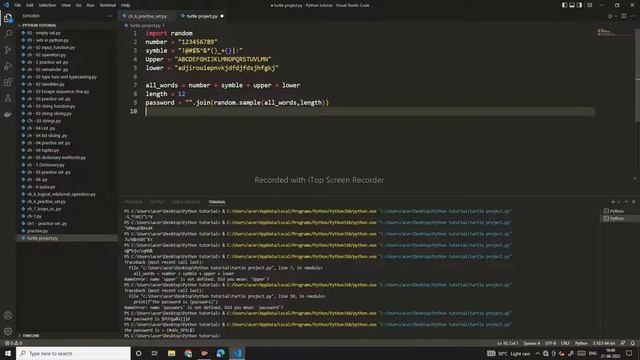Open the Extensions view
The width and height of the screenshot is (640, 360).
[x=8, y=82]
